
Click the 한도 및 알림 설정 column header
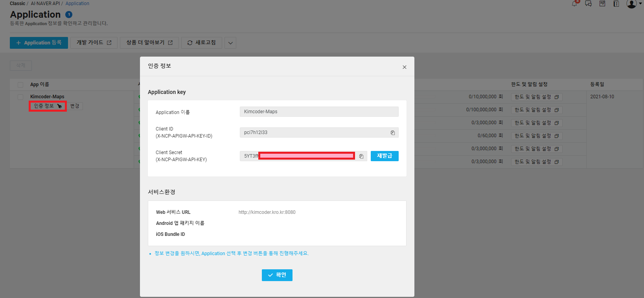click(x=529, y=85)
